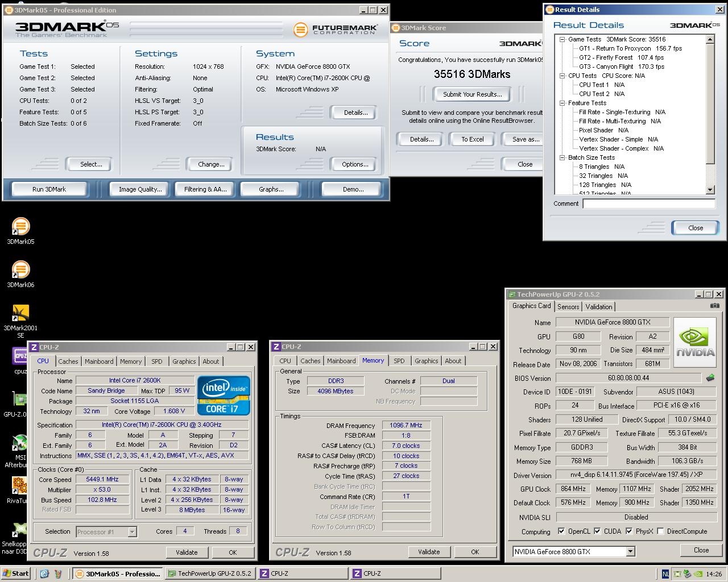Click the Comment text field
Viewport: 728px width, 582px height.
pyautogui.click(x=648, y=203)
